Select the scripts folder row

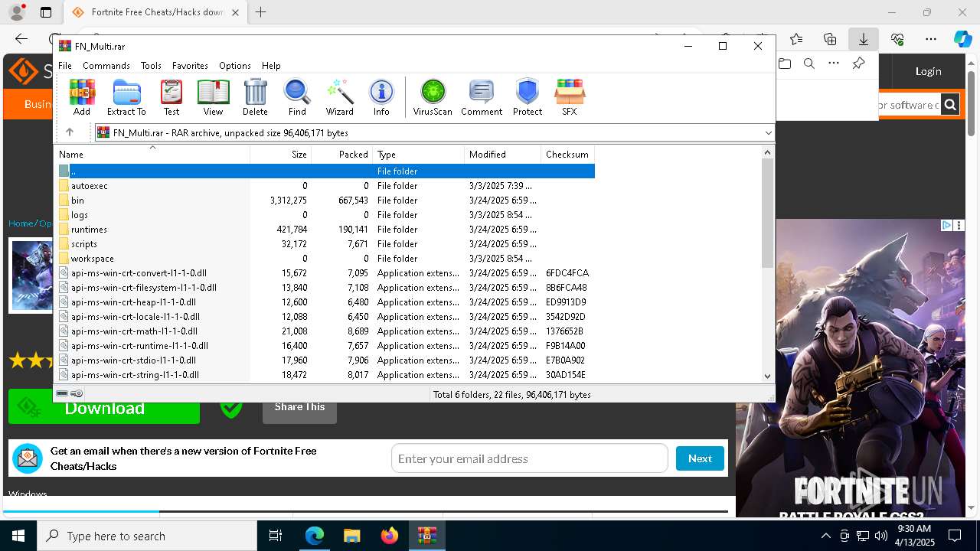pyautogui.click(x=325, y=244)
